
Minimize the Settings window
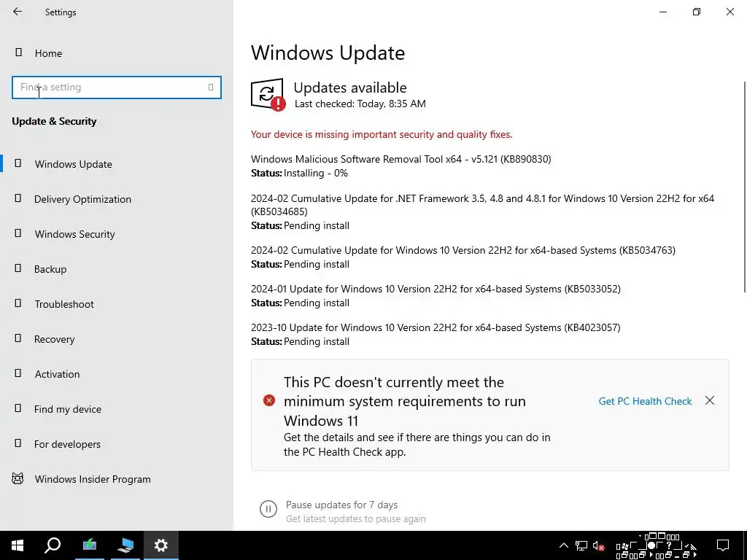click(x=663, y=12)
